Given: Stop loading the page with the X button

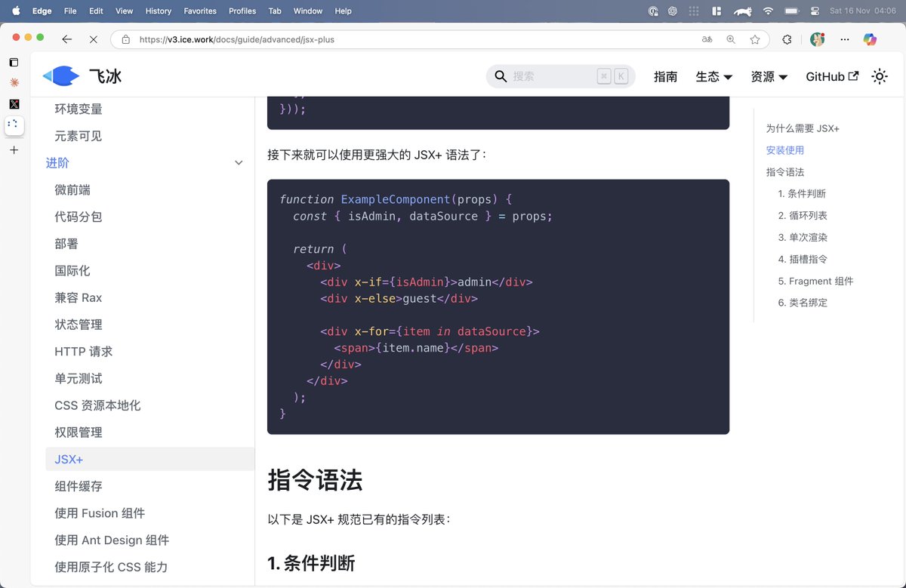Looking at the screenshot, I should (x=93, y=39).
